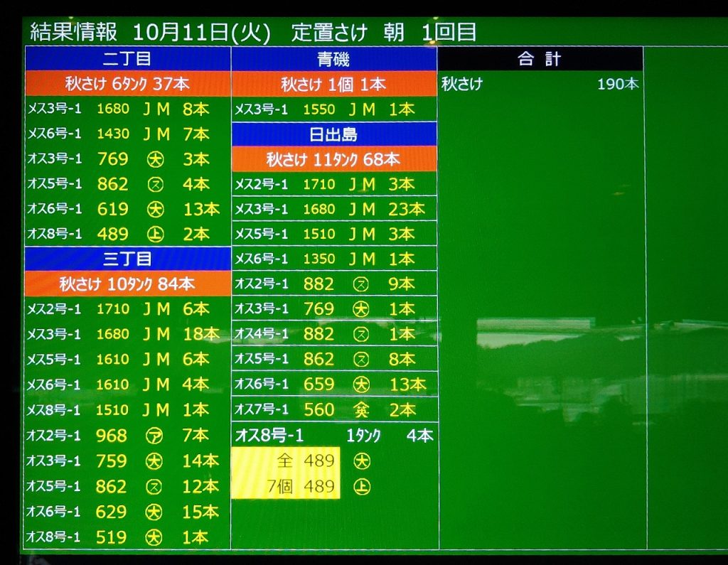Image resolution: width=728 pixels, height=565 pixels.
Task: Select the 青磯 section header
Action: pyautogui.click(x=333, y=59)
